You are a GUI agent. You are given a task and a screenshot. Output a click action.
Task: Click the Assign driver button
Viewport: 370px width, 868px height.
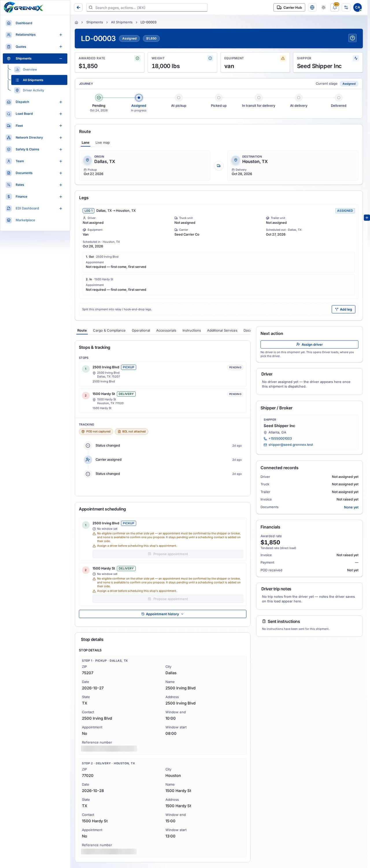(x=309, y=344)
